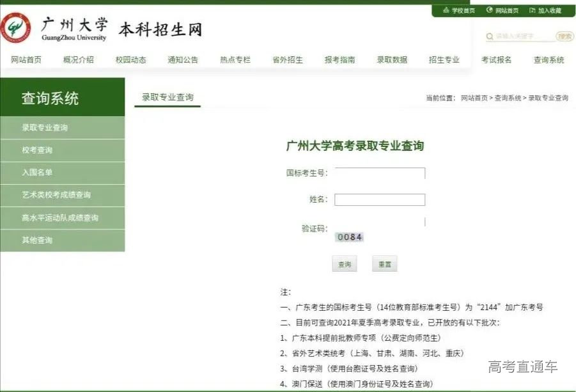Select 入围名单 from the query sidebar
Image resolution: width=576 pixels, height=392 pixels.
coord(38,173)
